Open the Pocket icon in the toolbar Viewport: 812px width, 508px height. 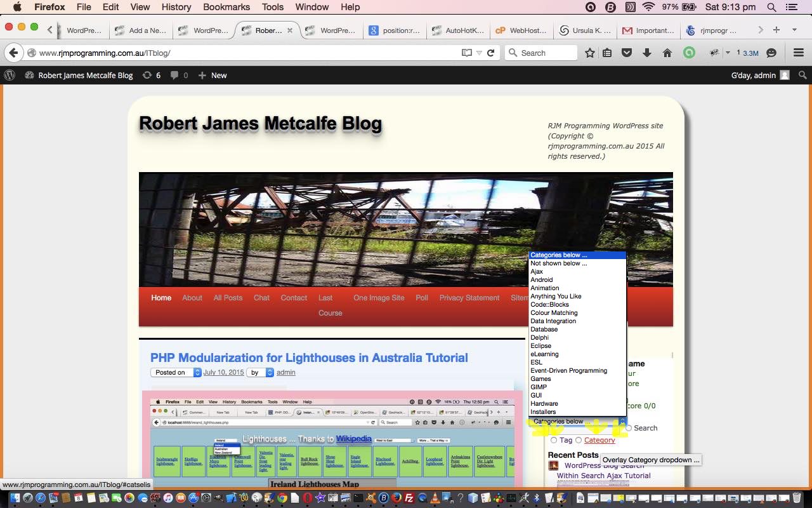627,53
